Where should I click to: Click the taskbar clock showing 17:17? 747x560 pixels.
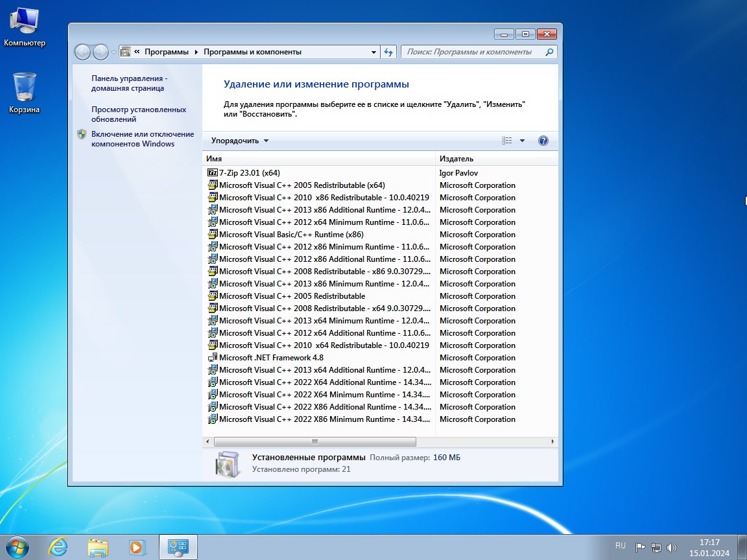(709, 548)
